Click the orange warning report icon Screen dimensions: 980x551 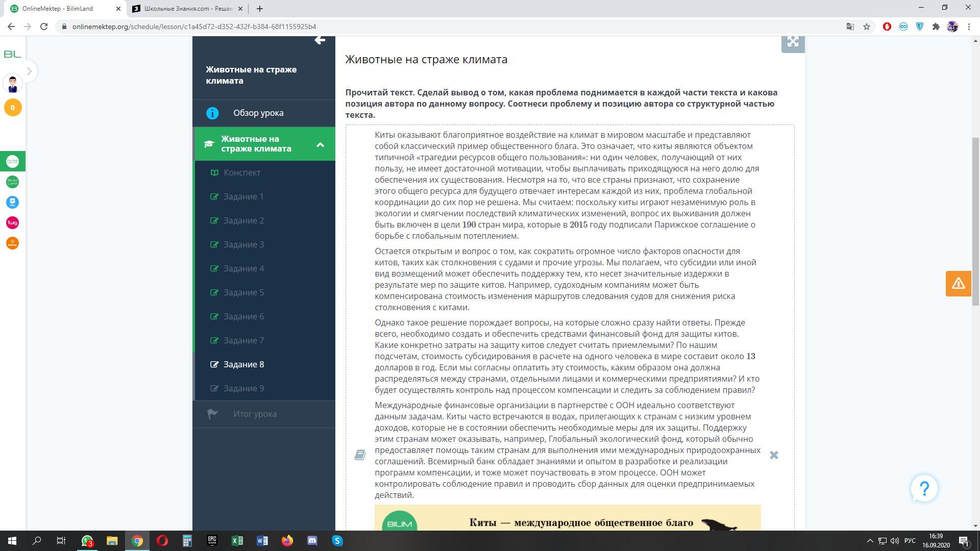pyautogui.click(x=958, y=284)
